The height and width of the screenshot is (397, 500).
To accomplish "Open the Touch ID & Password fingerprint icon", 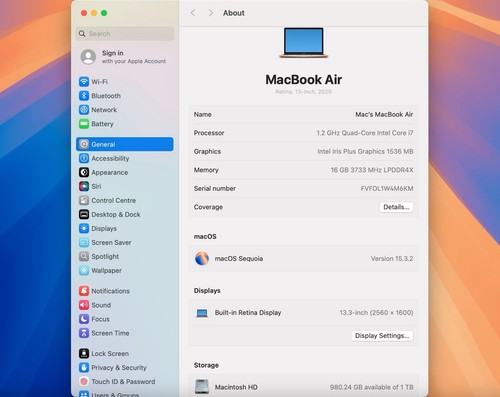I will coord(84,381).
